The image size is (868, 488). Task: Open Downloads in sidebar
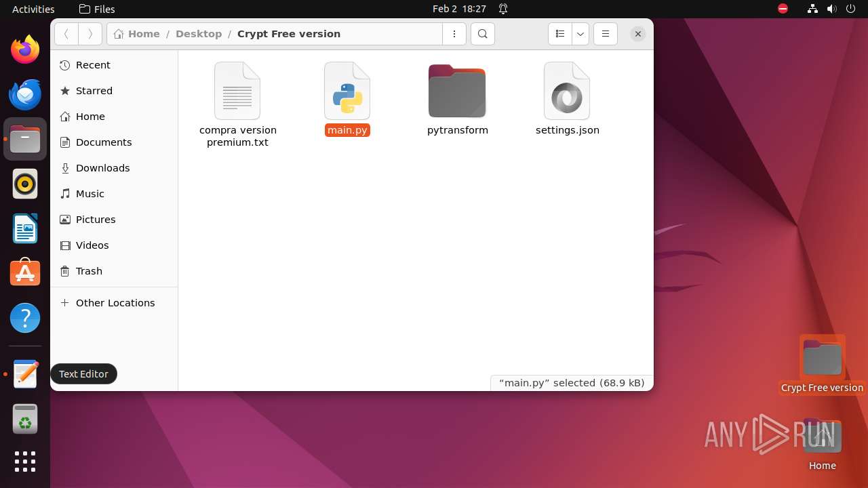pyautogui.click(x=114, y=168)
